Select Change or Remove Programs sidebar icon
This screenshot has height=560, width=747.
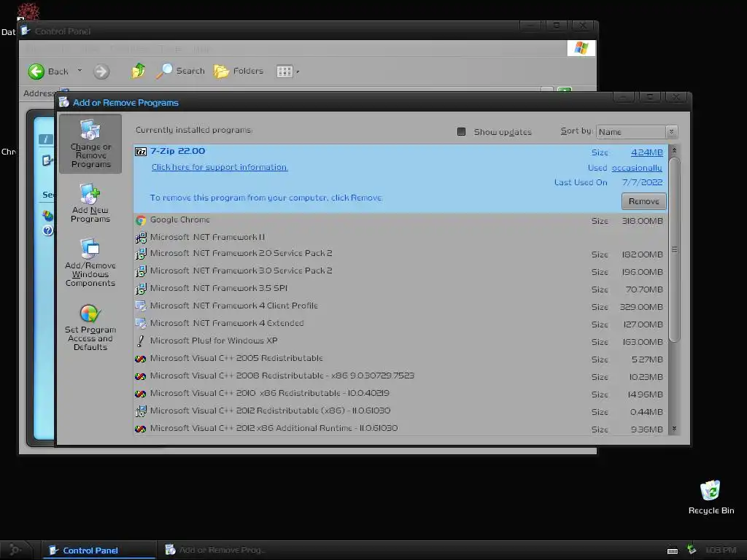tap(90, 144)
